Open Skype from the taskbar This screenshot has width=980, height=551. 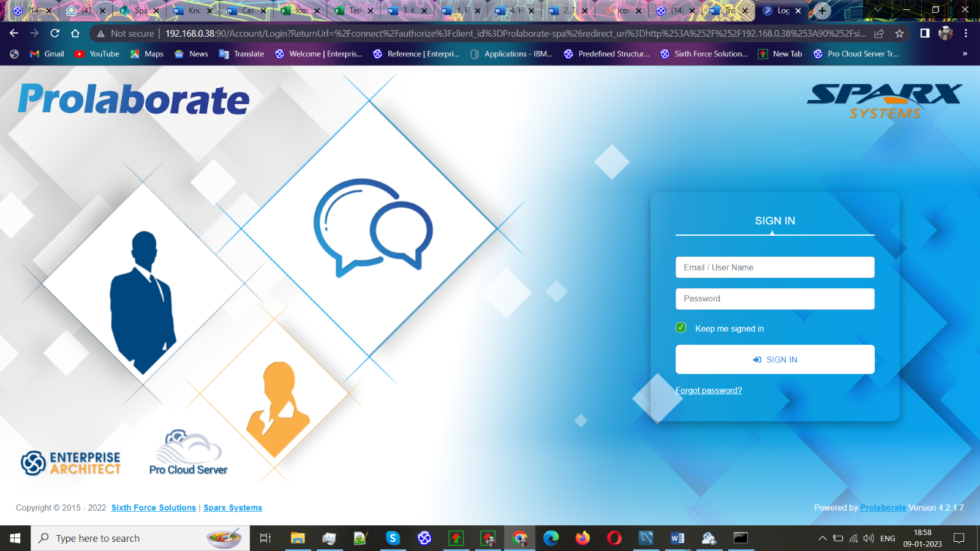[393, 538]
